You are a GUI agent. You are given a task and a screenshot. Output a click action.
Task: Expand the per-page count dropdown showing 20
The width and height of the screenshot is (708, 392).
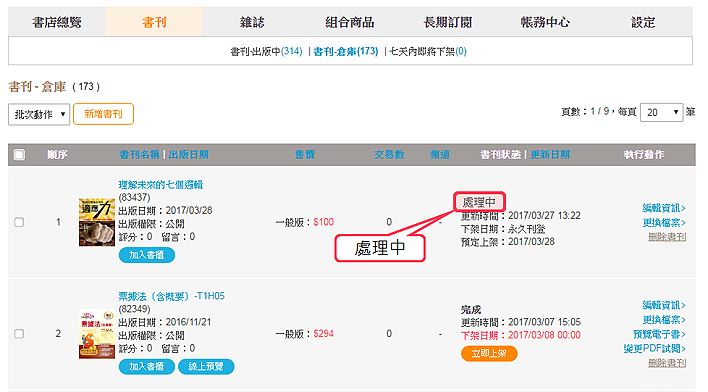coord(661,112)
